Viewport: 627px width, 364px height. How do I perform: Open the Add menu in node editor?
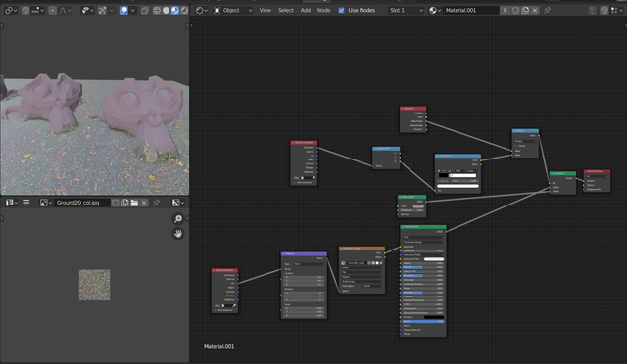tap(306, 11)
